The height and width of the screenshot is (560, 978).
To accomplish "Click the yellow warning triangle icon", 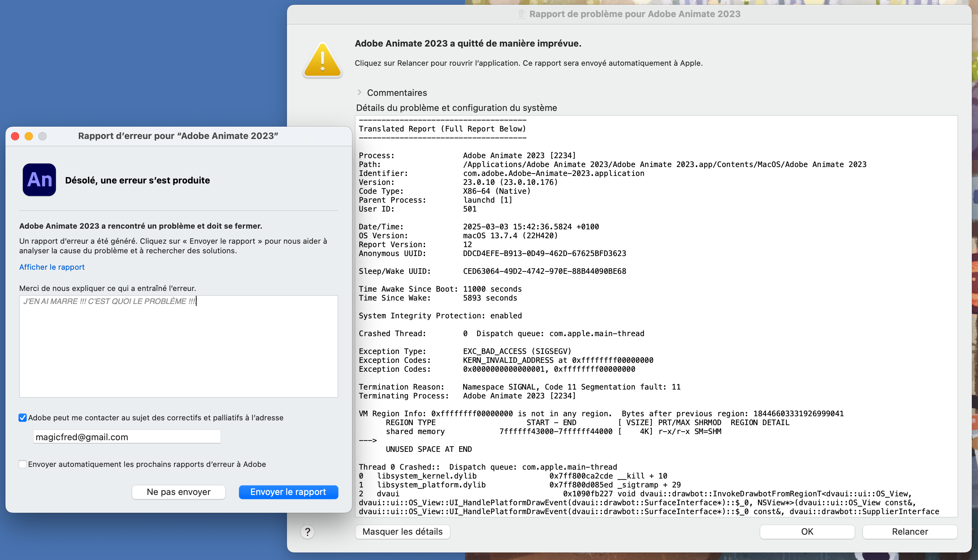I will (x=323, y=61).
